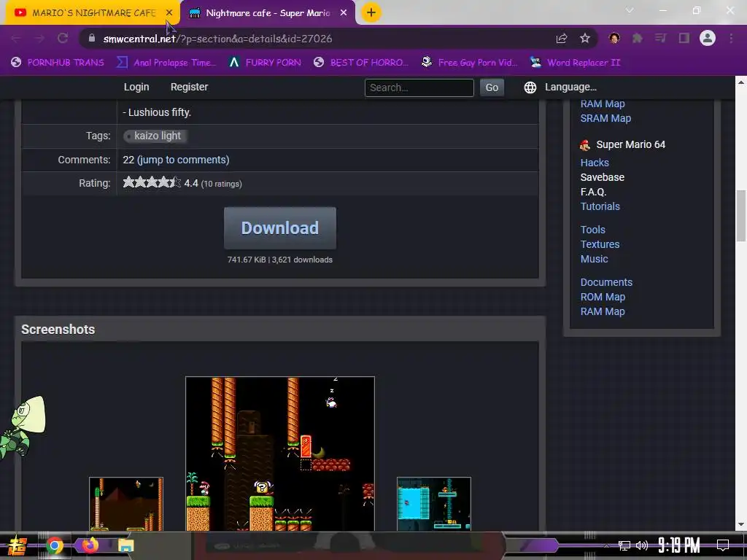Viewport: 747px width, 560px height.
Task: Close the Nightmare cafe tab
Action: [x=344, y=13]
